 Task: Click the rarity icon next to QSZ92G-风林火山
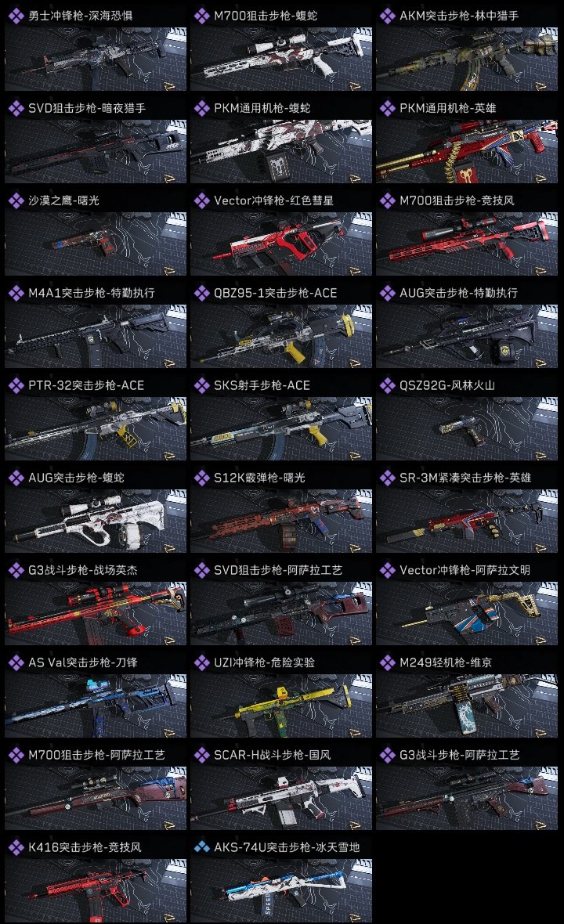(x=387, y=385)
